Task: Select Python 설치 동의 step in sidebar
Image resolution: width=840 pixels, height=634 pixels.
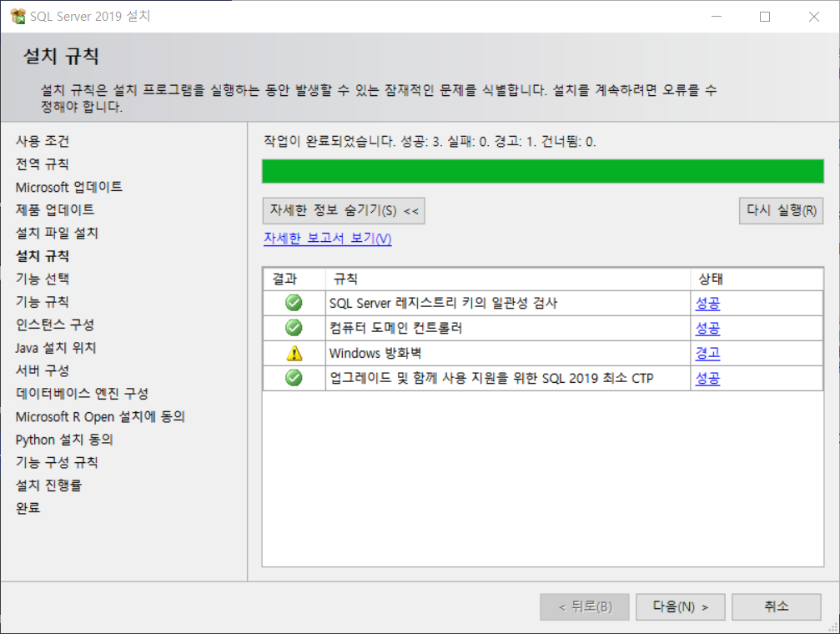Action: 64,440
